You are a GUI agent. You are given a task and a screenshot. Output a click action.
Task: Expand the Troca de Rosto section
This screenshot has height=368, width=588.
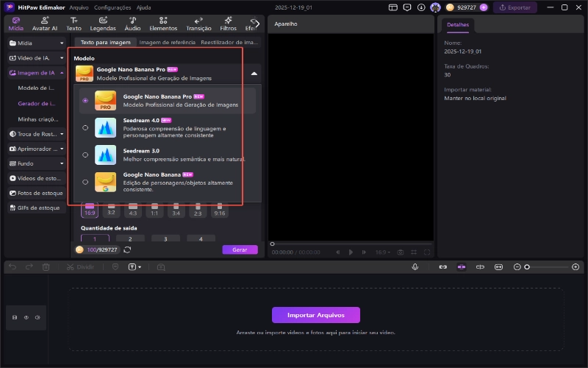[x=37, y=134]
